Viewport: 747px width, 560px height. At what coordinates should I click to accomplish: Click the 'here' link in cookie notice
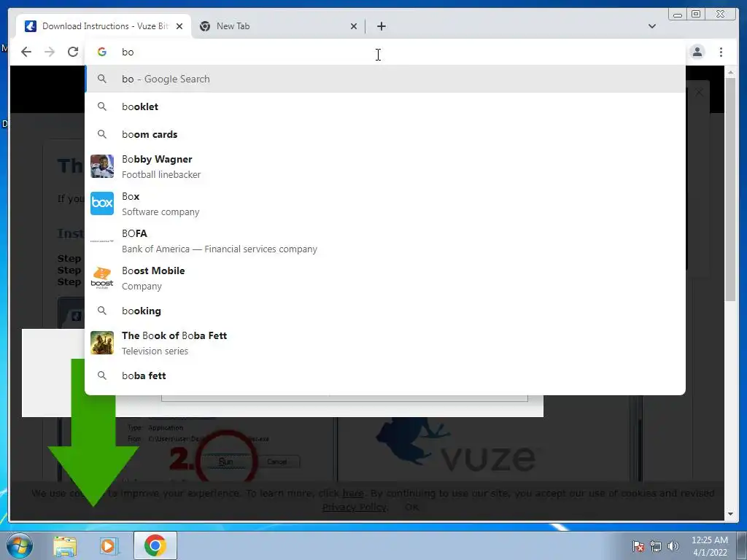(353, 494)
